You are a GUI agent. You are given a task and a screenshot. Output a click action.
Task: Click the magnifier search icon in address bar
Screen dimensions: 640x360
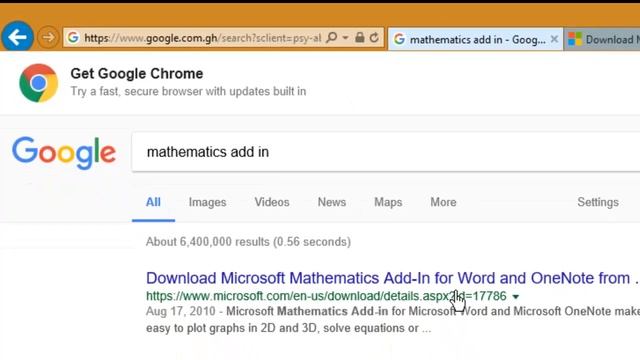click(x=332, y=38)
